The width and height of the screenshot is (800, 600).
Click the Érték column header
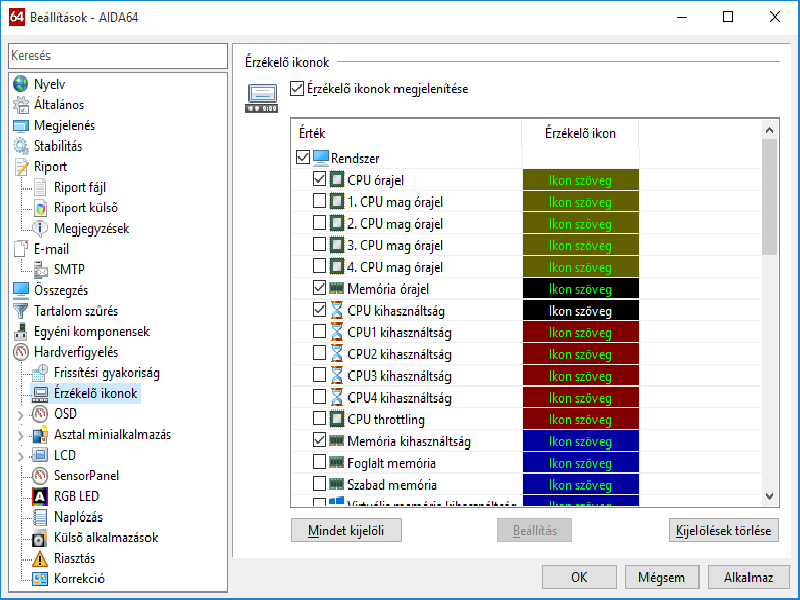(407, 133)
